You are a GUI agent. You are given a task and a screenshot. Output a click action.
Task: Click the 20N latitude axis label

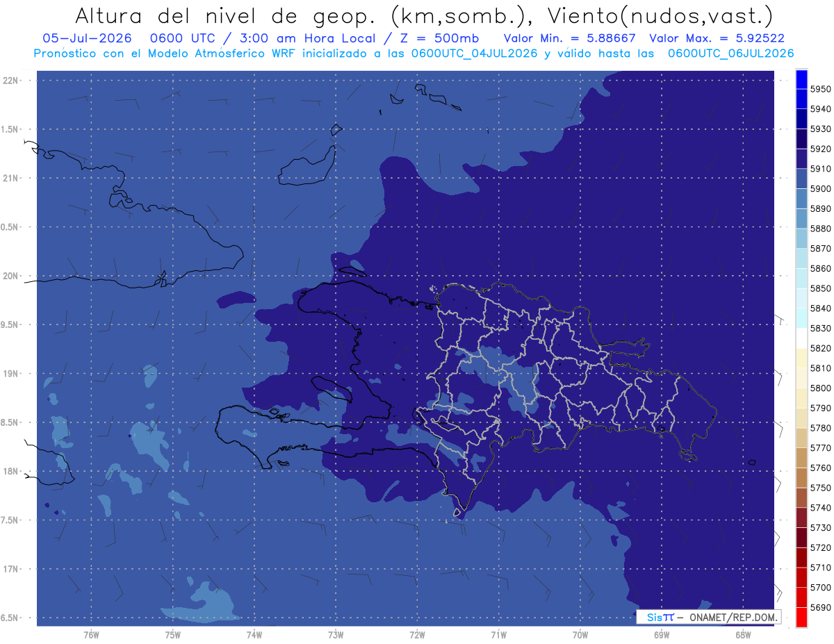pyautogui.click(x=11, y=276)
